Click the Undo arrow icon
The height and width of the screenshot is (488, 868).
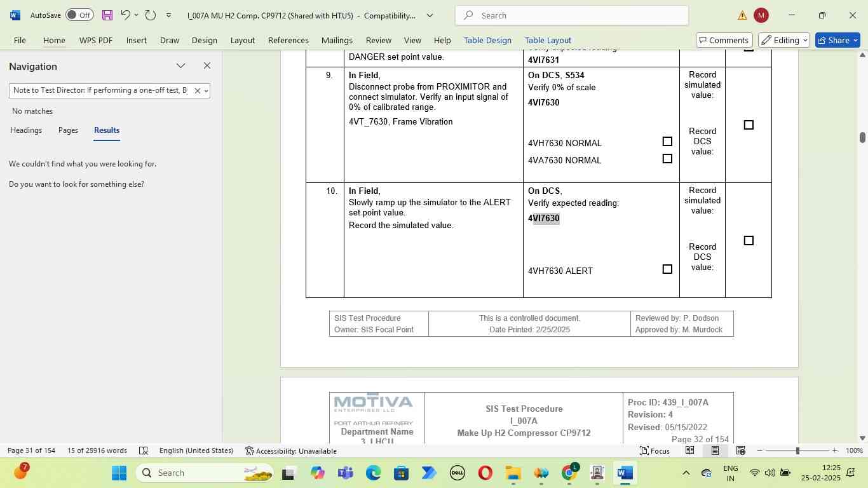pyautogui.click(x=125, y=15)
